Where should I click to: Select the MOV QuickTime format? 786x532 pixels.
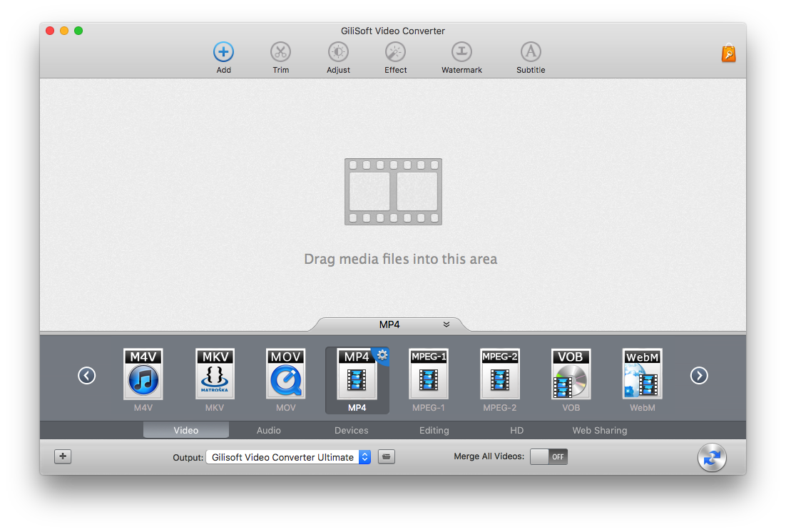(x=286, y=380)
